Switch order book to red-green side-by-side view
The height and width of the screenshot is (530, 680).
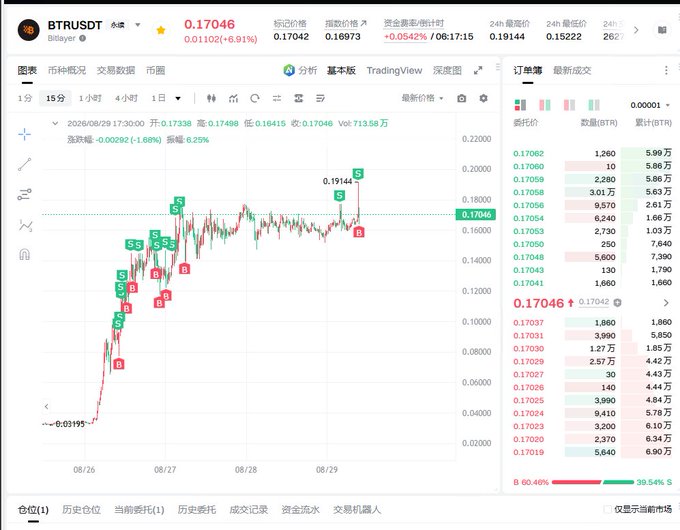point(545,105)
